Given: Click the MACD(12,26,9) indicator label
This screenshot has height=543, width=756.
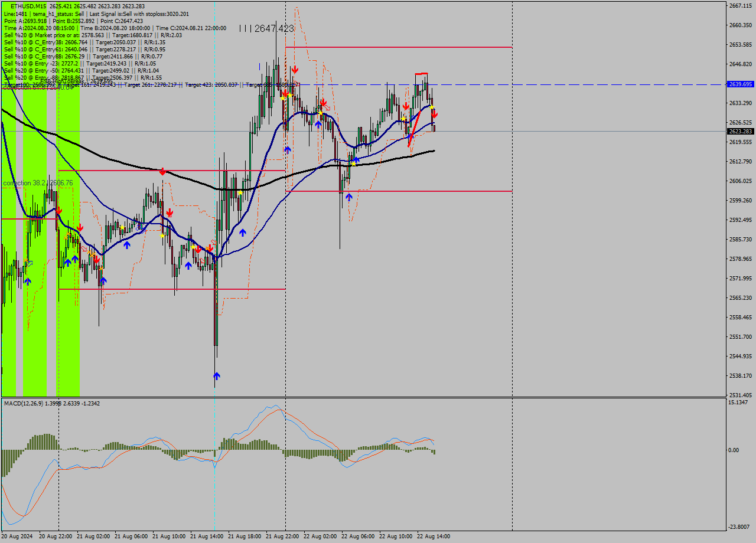Looking at the screenshot, I should click(52, 403).
